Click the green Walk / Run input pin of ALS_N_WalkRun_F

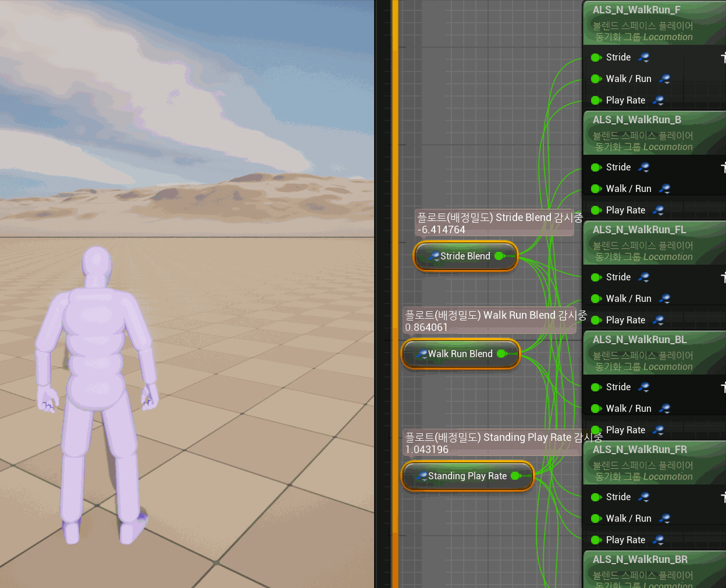coord(596,79)
